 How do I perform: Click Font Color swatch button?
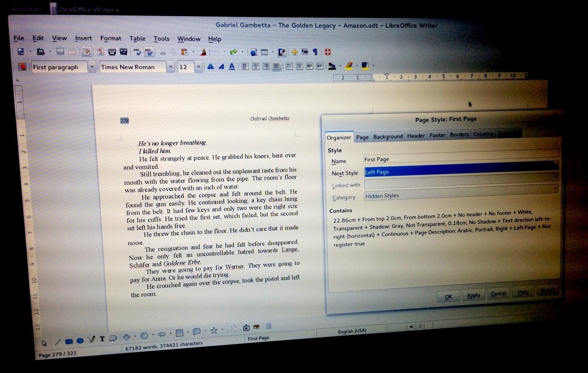(332, 66)
